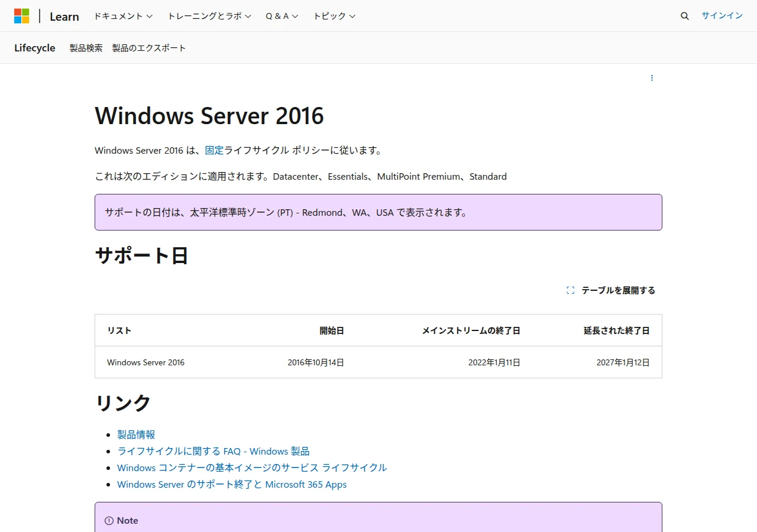Open the three-dot more actions menu

click(x=652, y=78)
